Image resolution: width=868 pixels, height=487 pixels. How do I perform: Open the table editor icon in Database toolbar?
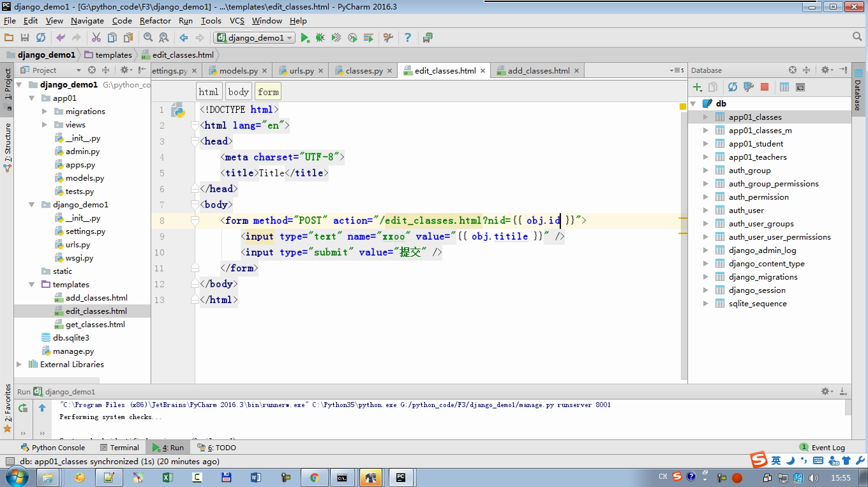click(784, 88)
